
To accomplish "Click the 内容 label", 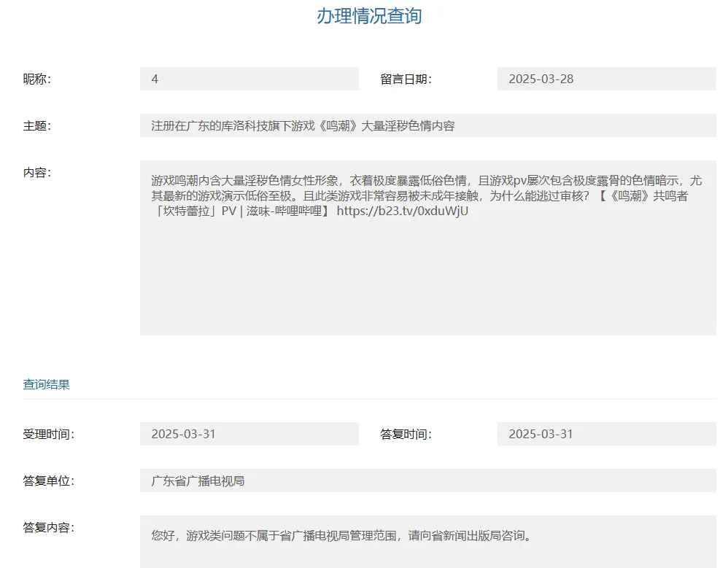I will point(37,173).
